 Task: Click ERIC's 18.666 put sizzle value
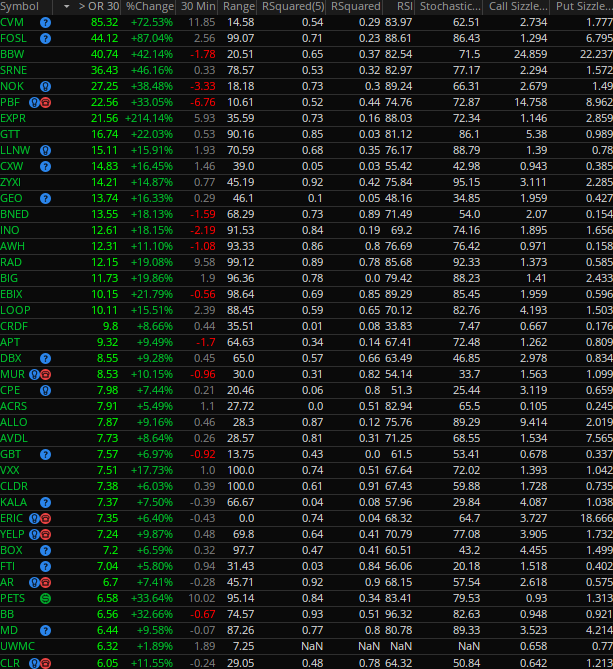(596, 519)
